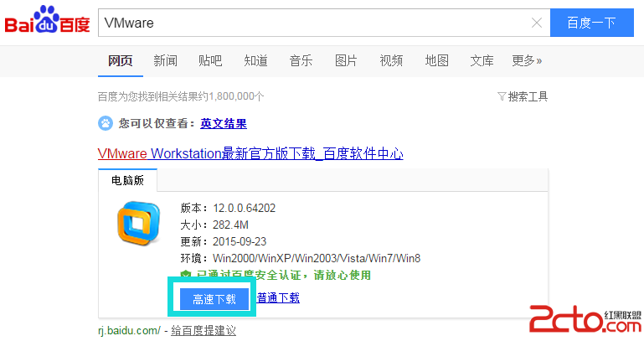This screenshot has height=341, width=644.
Task: Click the Win2000/WinXP/Win2003 environment text
Action: pos(317,258)
